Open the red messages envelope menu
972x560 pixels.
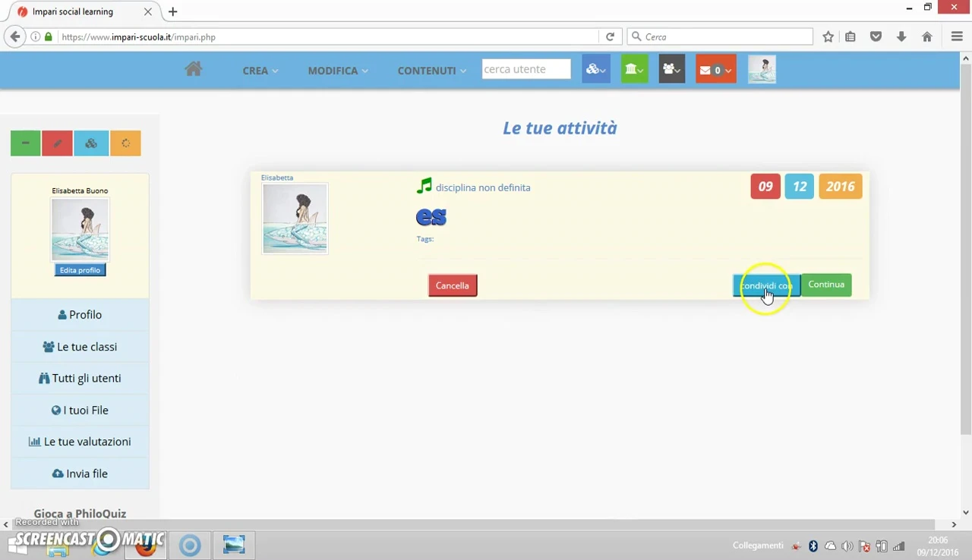coord(715,70)
